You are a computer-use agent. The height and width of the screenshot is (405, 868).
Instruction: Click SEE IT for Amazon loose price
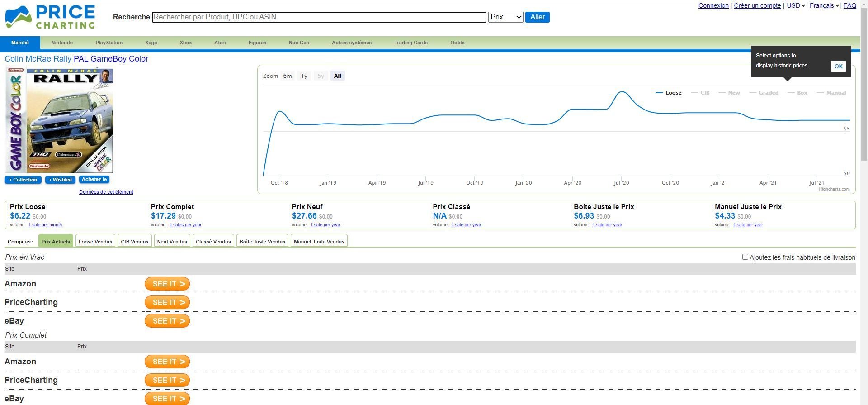167,284
